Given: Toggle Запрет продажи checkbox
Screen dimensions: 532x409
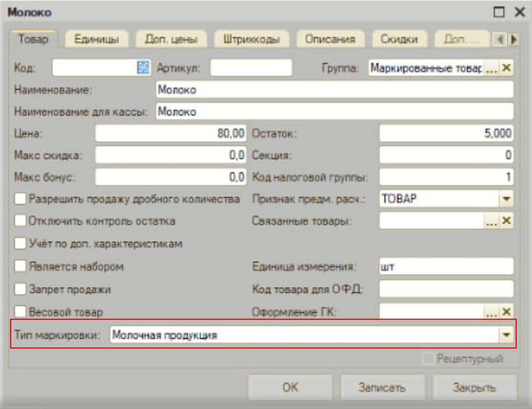Looking at the screenshot, I should tap(20, 289).
